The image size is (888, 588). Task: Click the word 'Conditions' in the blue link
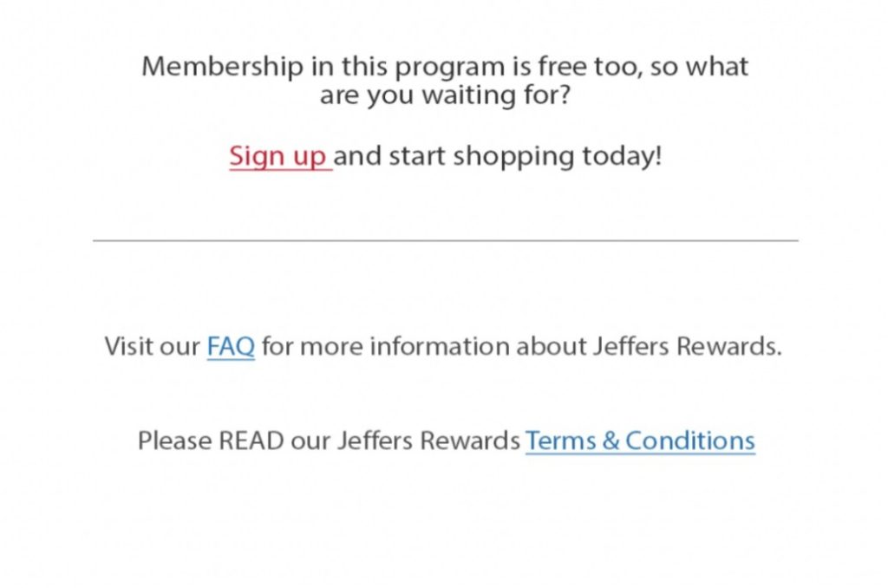tap(689, 441)
